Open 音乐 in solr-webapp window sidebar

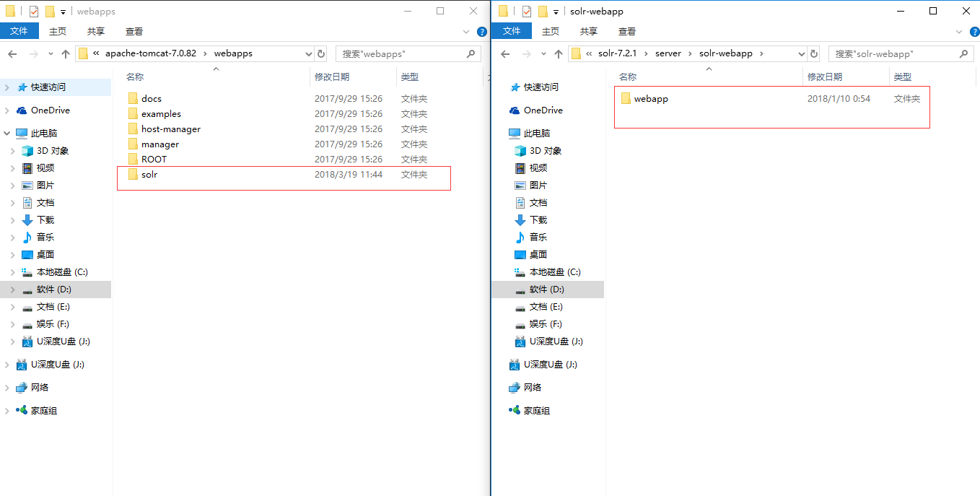point(538,238)
